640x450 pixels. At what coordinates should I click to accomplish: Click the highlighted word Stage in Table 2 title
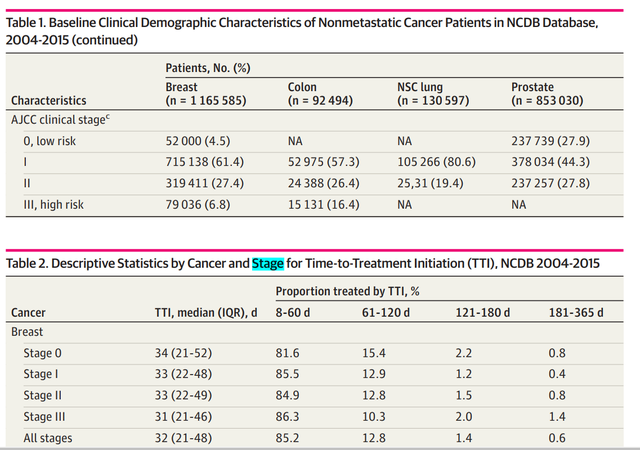[x=268, y=263]
